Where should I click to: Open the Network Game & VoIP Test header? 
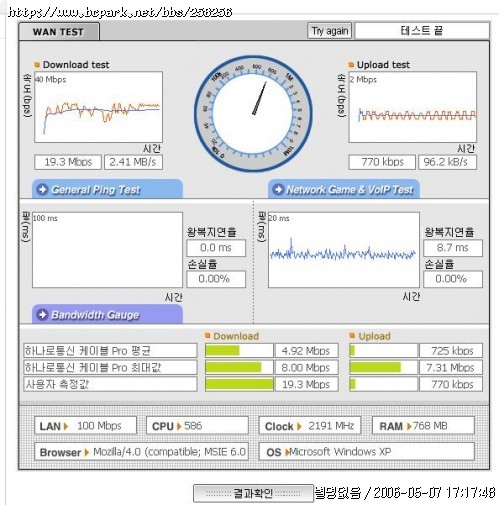(x=344, y=189)
